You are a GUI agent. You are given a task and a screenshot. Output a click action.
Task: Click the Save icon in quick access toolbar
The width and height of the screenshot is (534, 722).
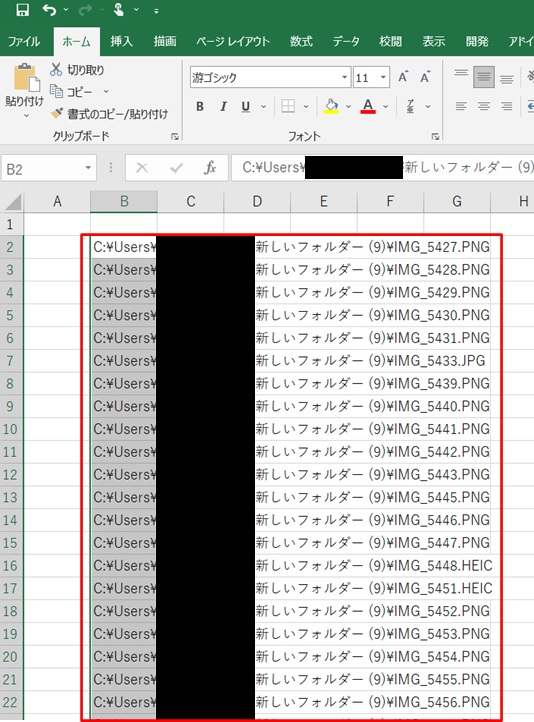pos(22,9)
